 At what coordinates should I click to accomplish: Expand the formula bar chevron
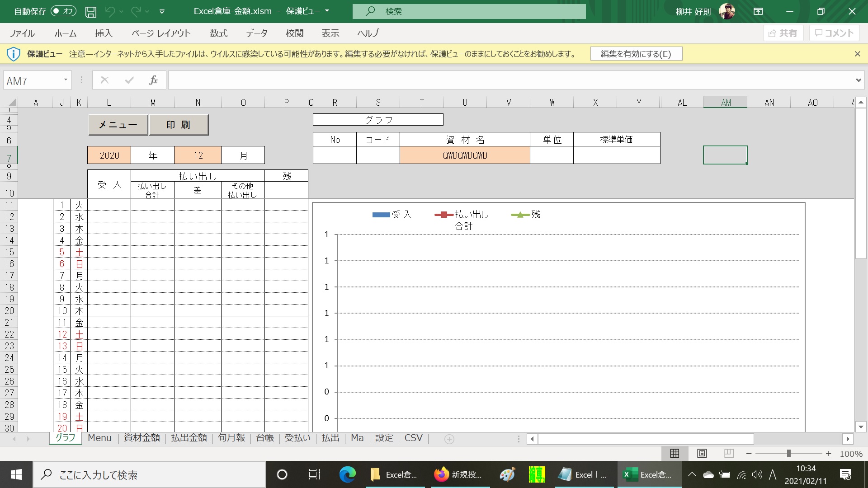point(858,80)
